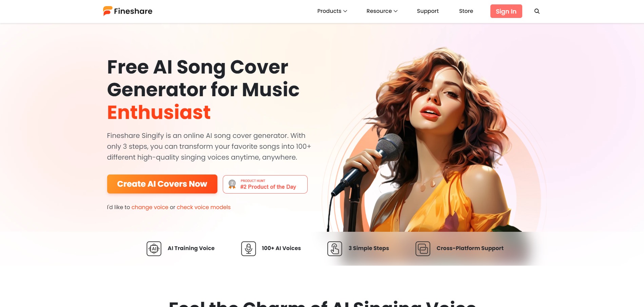Open the change voice link

click(x=150, y=207)
